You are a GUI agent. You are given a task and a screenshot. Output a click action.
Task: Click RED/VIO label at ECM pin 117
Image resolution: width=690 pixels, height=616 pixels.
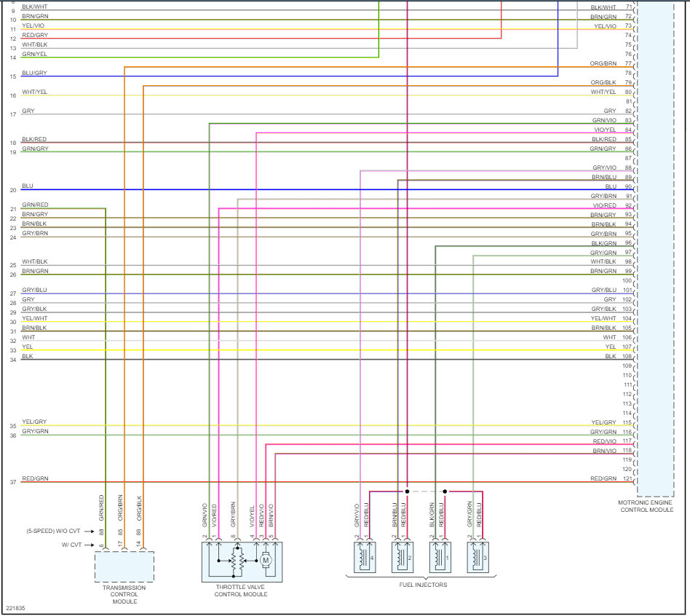pos(605,441)
